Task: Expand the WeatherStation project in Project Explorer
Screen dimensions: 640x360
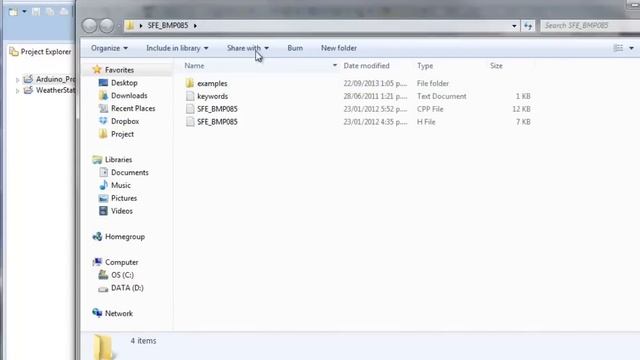Action: (18, 91)
